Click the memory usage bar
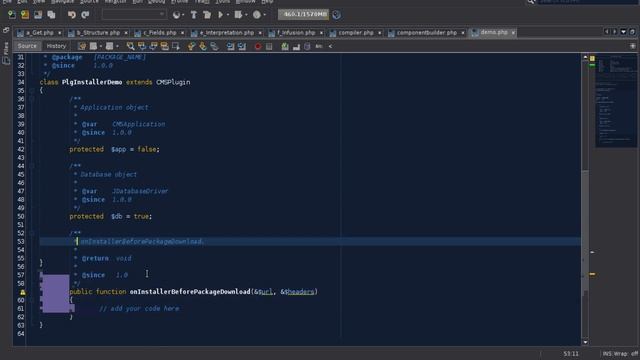The height and width of the screenshot is (360, 640). click(x=303, y=15)
